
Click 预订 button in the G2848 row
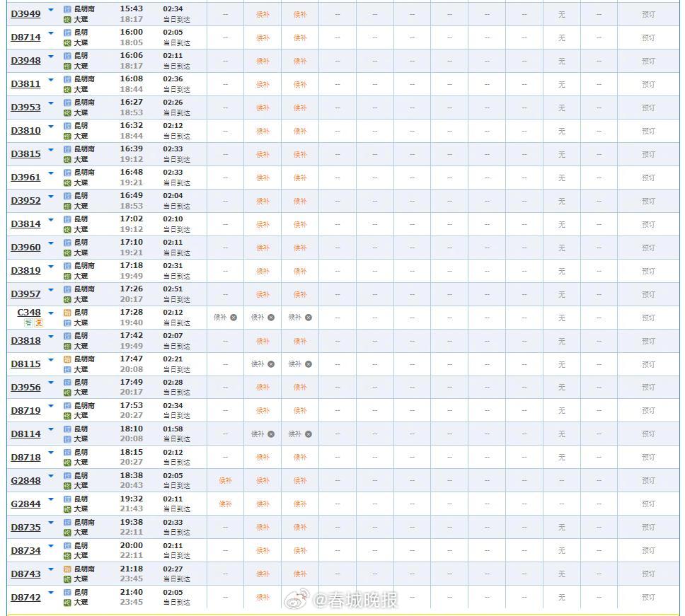pyautogui.click(x=648, y=481)
